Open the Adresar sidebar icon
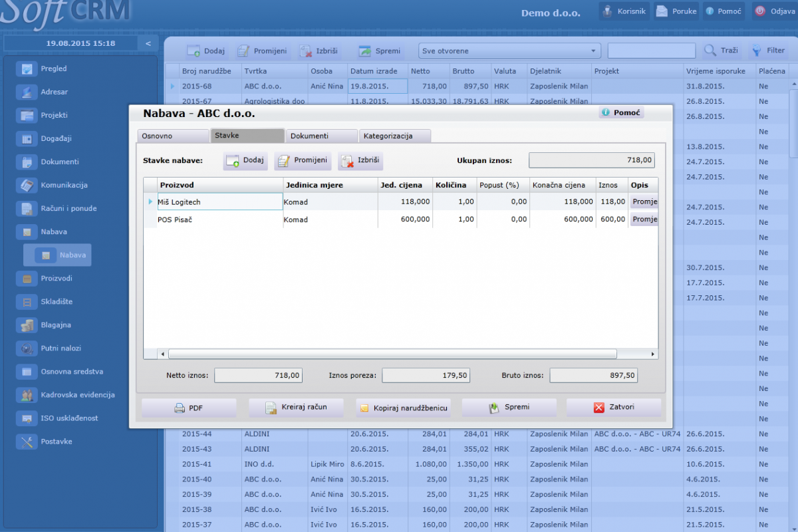Image resolution: width=798 pixels, height=532 pixels. point(27,92)
